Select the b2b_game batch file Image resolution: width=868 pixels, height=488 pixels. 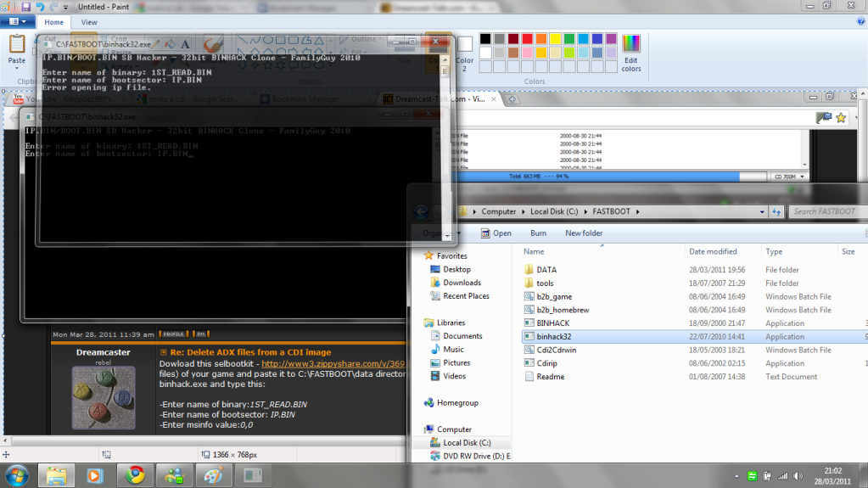click(554, 297)
